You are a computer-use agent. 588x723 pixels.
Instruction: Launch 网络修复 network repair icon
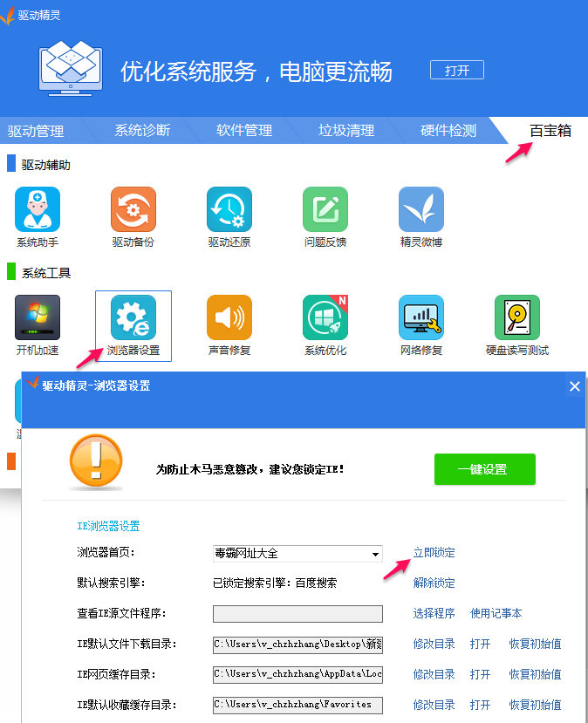click(421, 317)
